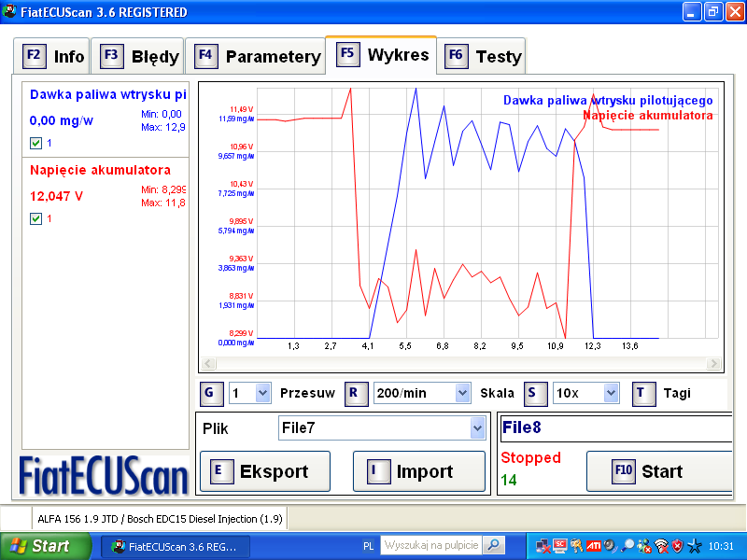Click the Max: 11,8 voltage text

(162, 203)
